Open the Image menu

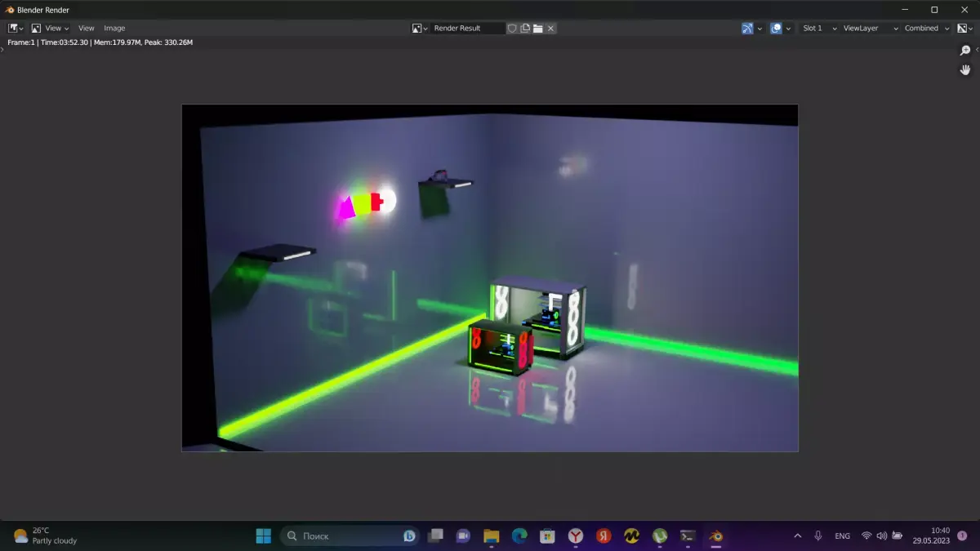pyautogui.click(x=114, y=28)
